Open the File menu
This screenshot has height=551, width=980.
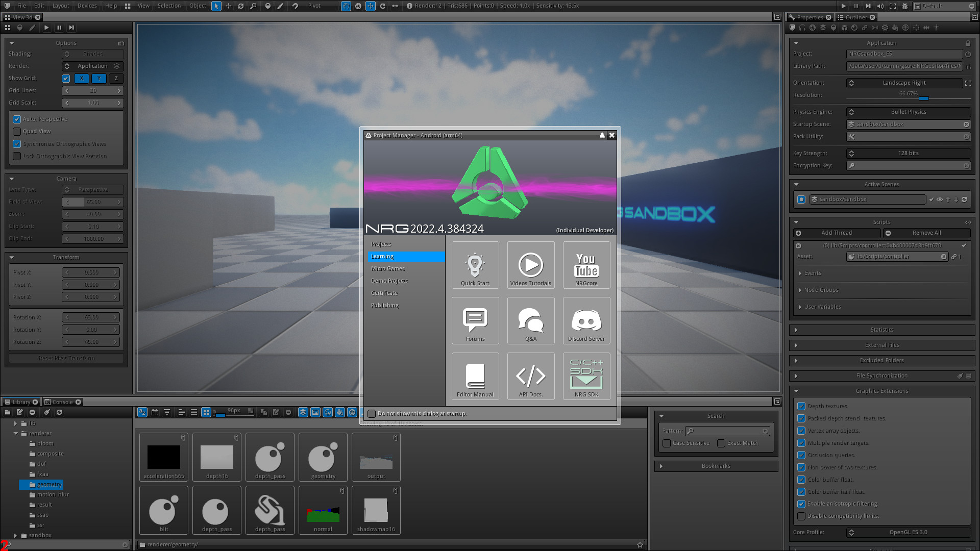(21, 6)
